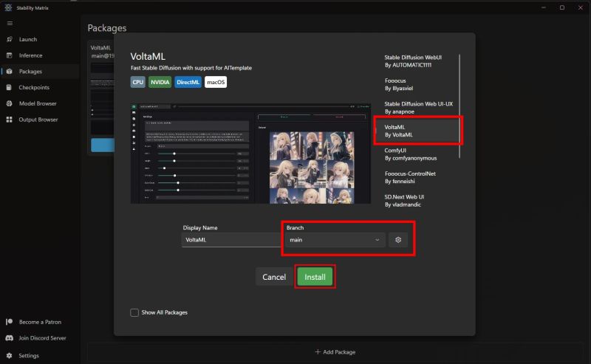Click the plus icon beside Add Package

[318, 351]
